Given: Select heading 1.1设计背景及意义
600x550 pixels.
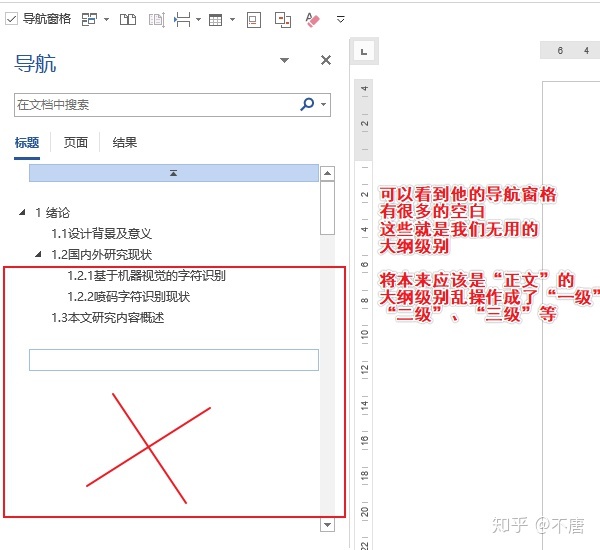Looking at the screenshot, I should click(x=101, y=233).
